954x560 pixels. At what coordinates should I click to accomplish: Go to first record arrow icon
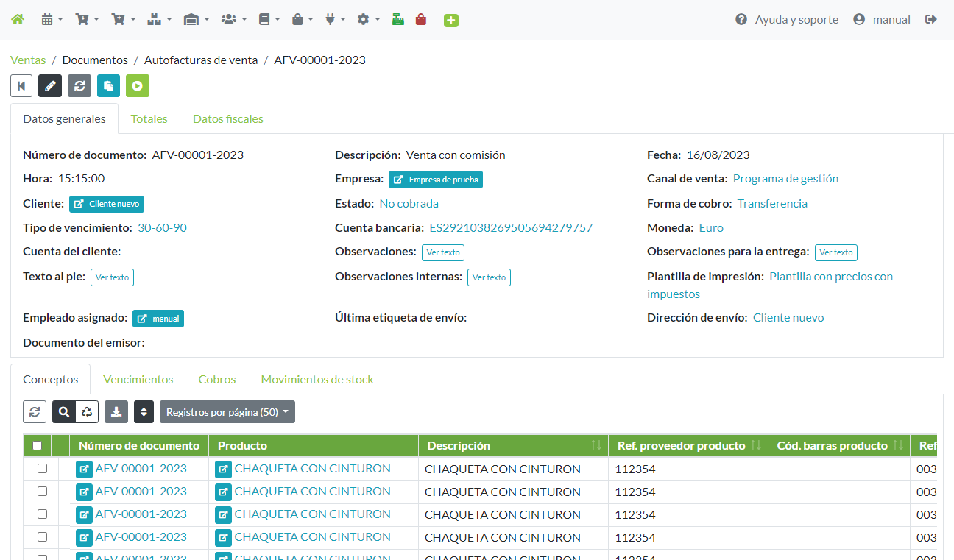tap(21, 86)
